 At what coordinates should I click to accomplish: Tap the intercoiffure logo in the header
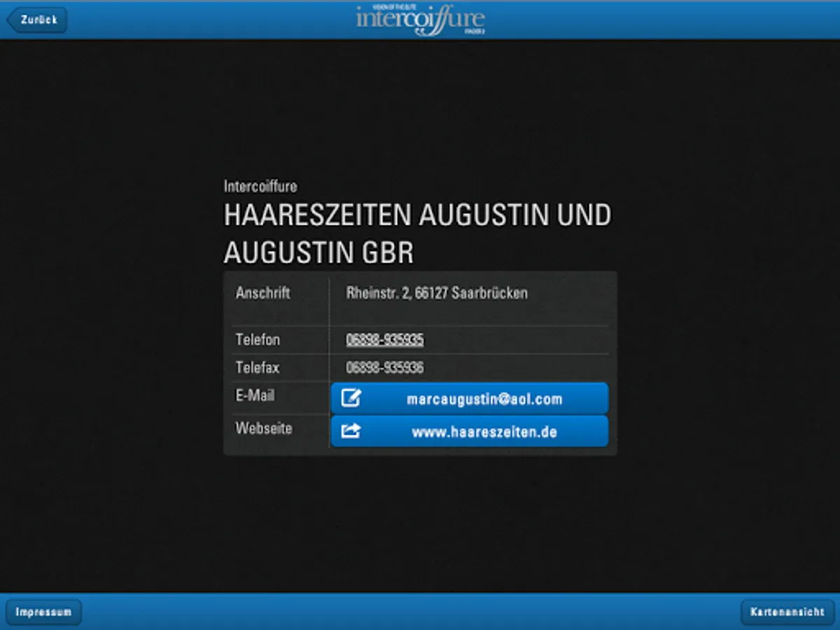tap(420, 19)
